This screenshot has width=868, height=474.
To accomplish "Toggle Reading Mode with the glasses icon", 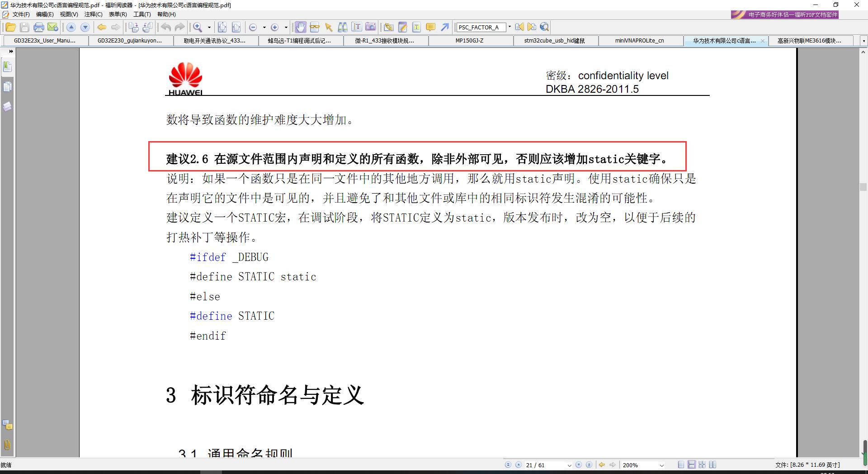I will click(315, 27).
